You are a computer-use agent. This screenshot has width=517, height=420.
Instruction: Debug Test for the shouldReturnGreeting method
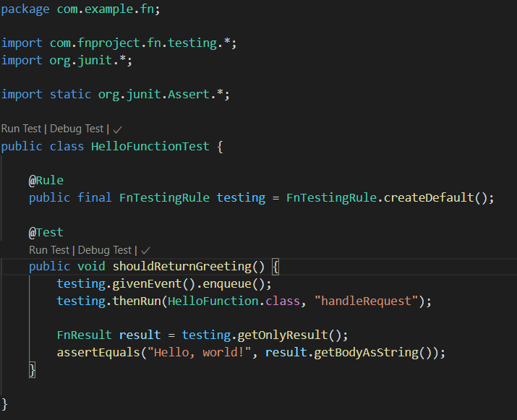105,250
